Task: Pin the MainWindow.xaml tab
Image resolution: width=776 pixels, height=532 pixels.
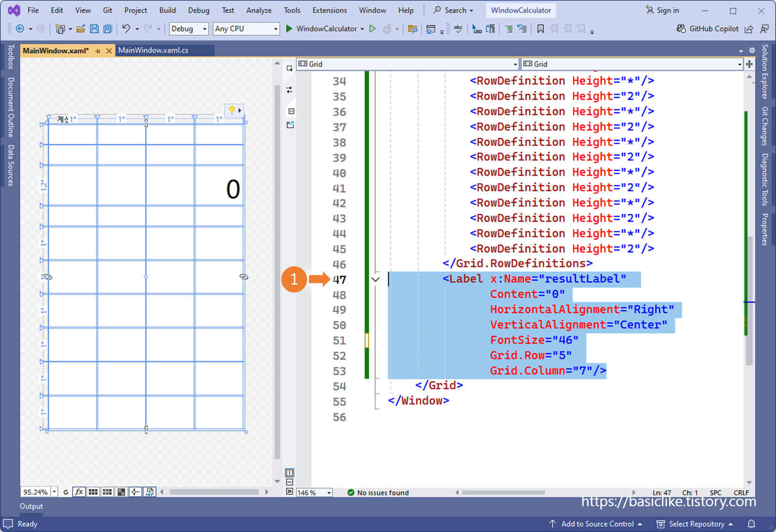Action: pyautogui.click(x=98, y=51)
